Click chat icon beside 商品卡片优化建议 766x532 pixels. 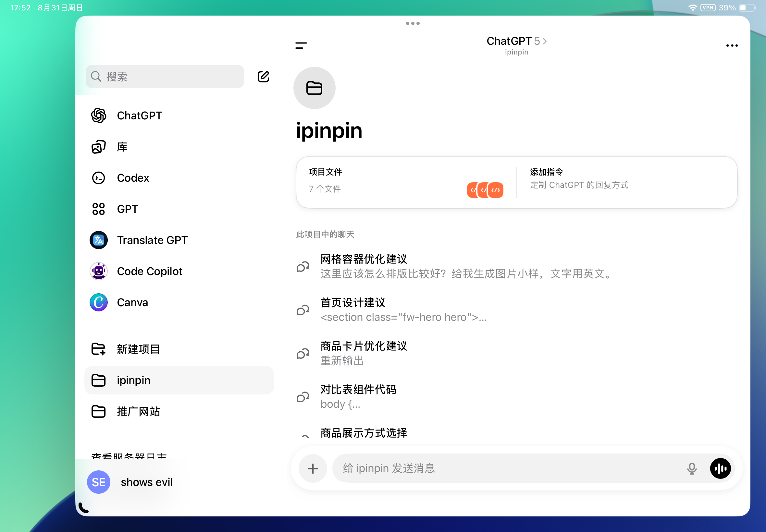point(303,354)
